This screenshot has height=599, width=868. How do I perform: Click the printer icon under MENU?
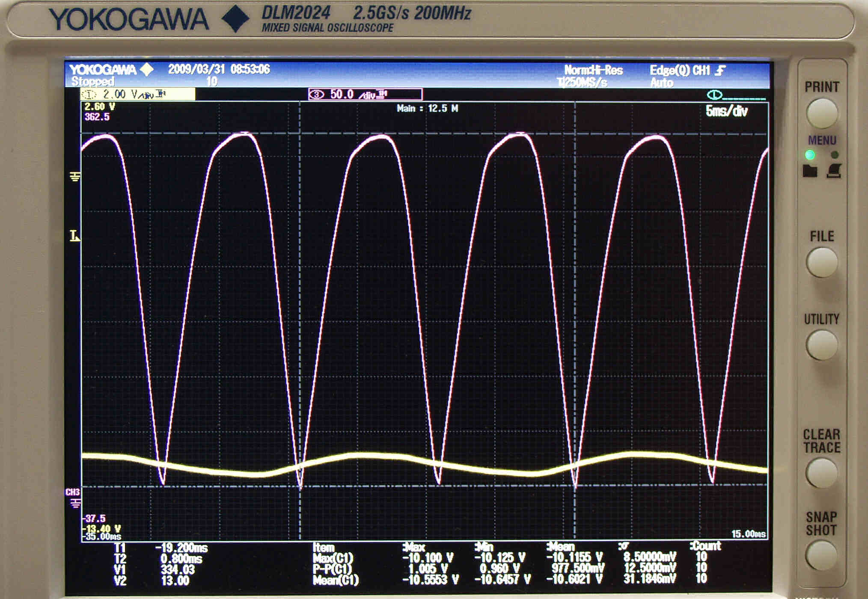point(834,171)
